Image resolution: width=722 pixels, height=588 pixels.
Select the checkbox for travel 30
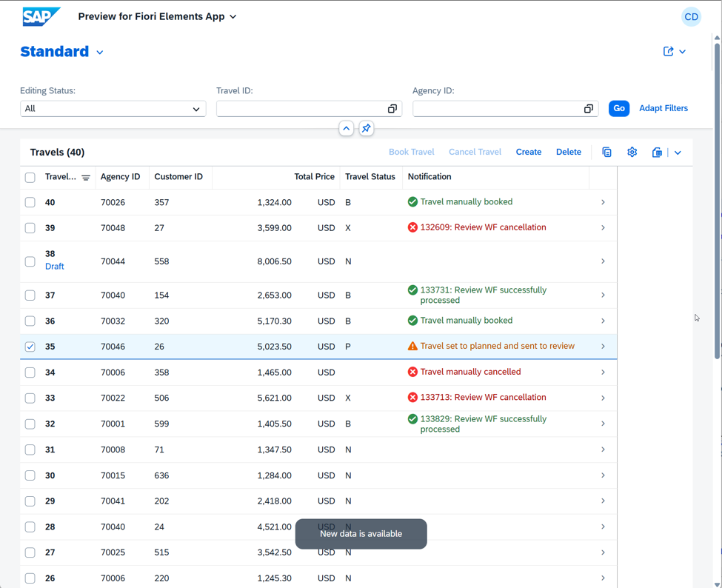click(x=30, y=475)
